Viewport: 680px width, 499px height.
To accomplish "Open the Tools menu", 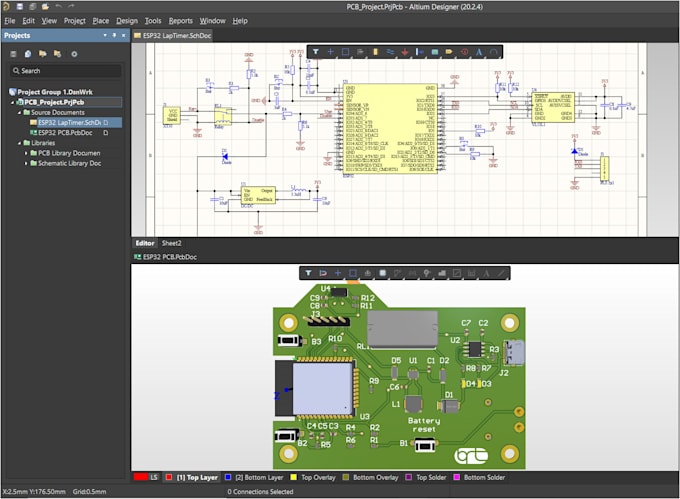I will click(x=153, y=21).
